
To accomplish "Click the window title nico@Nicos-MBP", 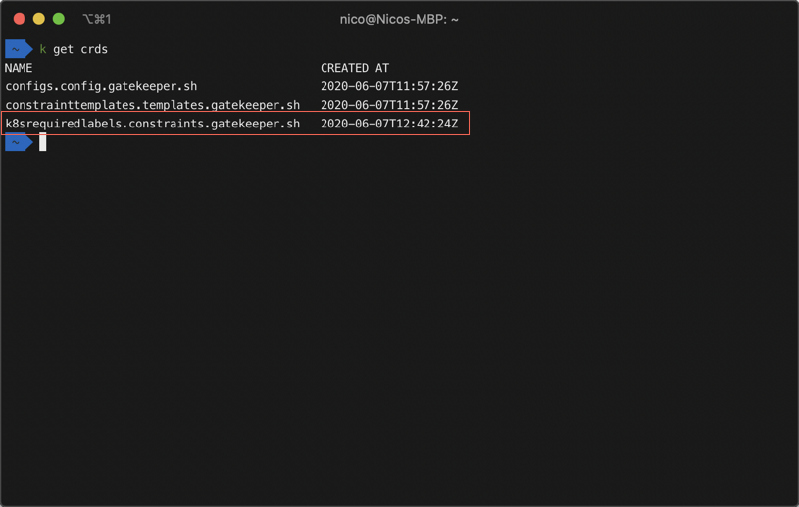I will pos(399,19).
